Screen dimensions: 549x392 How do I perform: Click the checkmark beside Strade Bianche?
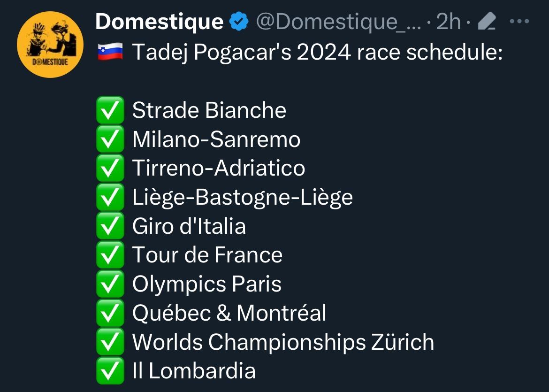point(110,111)
